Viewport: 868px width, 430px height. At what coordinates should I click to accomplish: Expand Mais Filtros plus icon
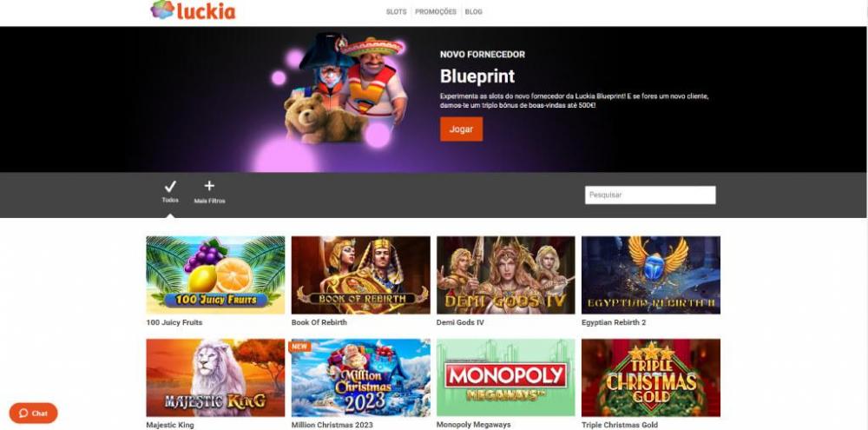[x=209, y=192]
